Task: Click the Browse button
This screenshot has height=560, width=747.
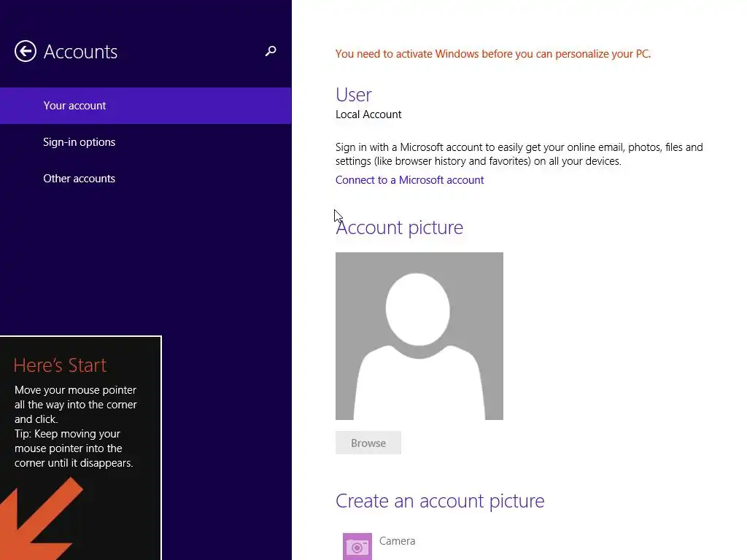Action: click(x=368, y=443)
